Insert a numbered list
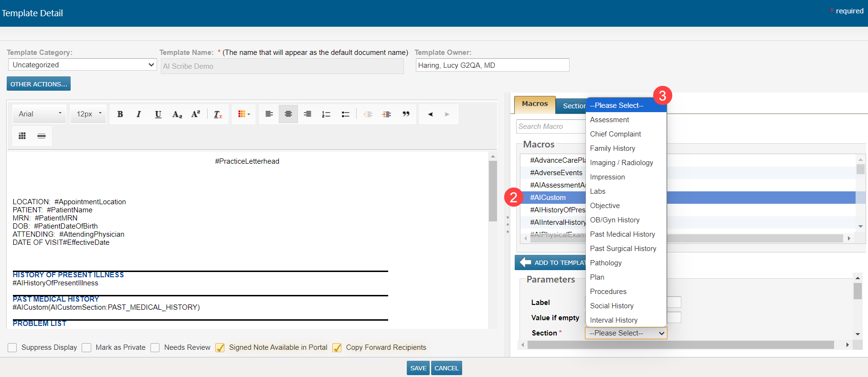Viewport: 868px width, 377px height. (x=326, y=114)
